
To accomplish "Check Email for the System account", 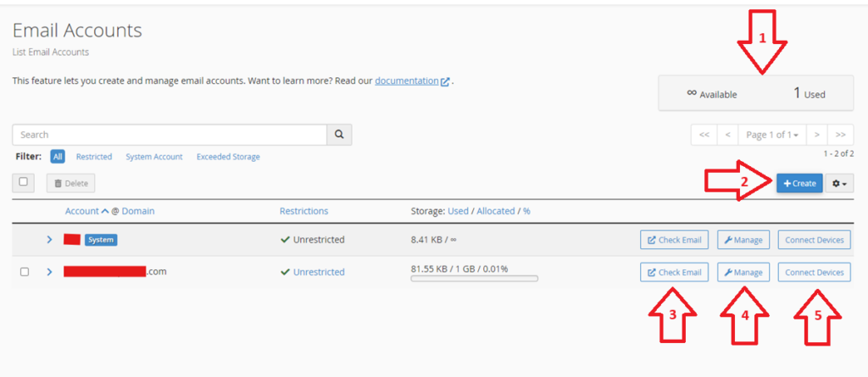I will [674, 240].
